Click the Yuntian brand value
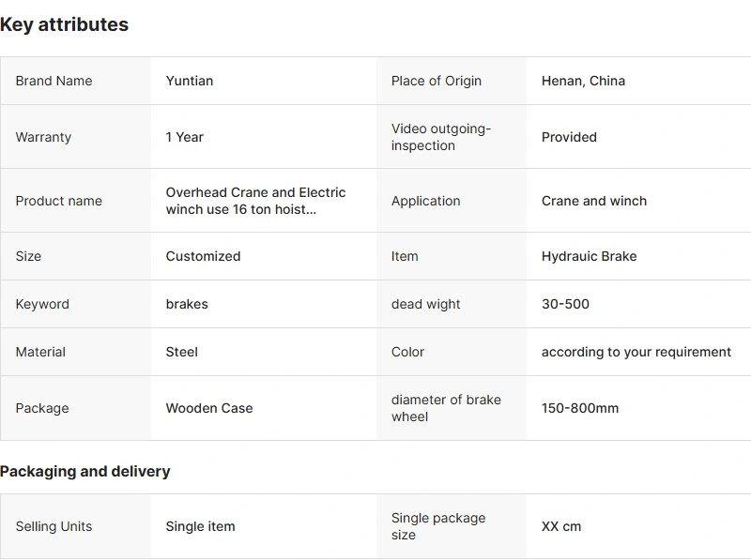The height and width of the screenshot is (560, 751). [x=190, y=81]
